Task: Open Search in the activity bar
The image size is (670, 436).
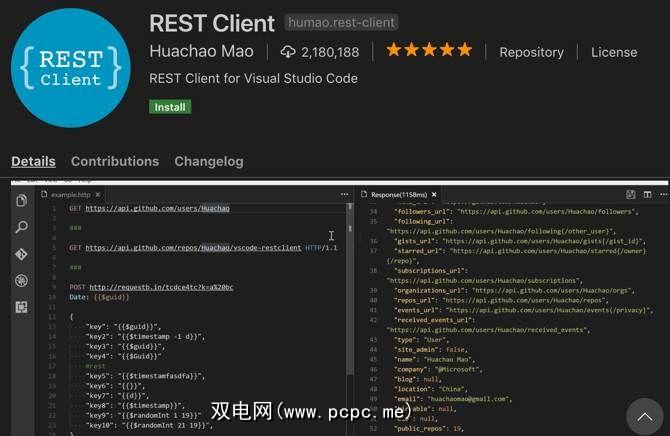Action: coord(20,227)
